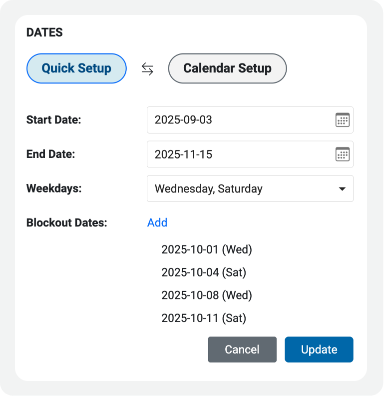This screenshot has width=384, height=396.
Task: Edit the End Date field 2025-11-15
Action: pos(250,154)
